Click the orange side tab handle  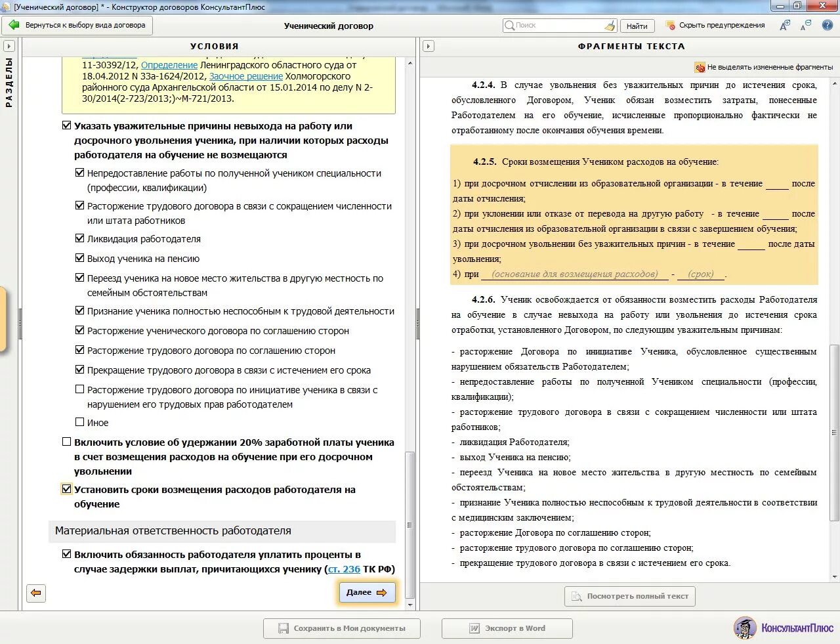3,318
